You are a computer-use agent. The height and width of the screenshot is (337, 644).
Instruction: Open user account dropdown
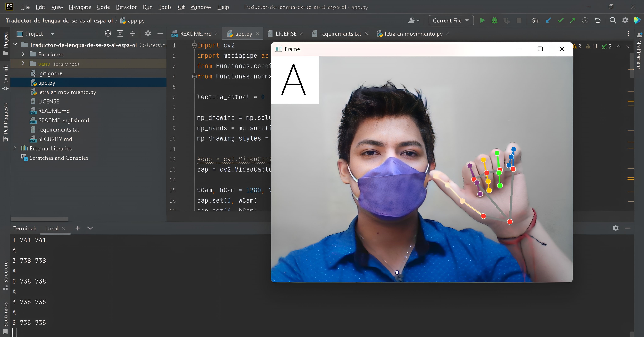pyautogui.click(x=414, y=20)
